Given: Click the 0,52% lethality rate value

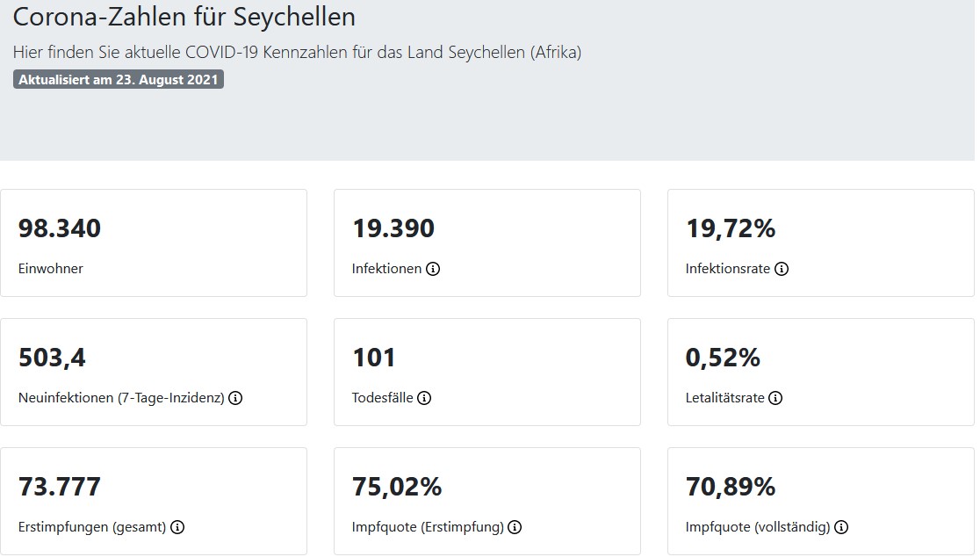Looking at the screenshot, I should click(723, 358).
